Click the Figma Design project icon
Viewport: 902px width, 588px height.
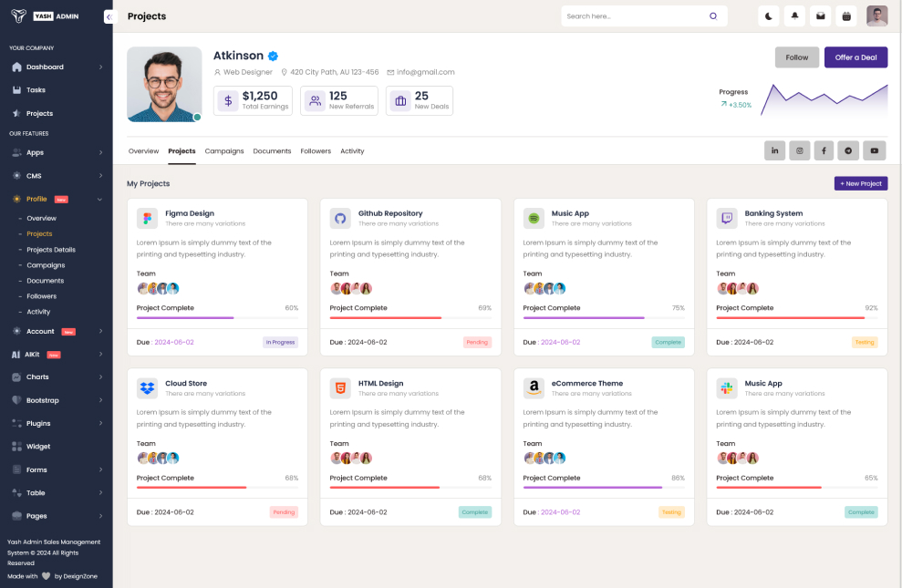click(x=147, y=219)
